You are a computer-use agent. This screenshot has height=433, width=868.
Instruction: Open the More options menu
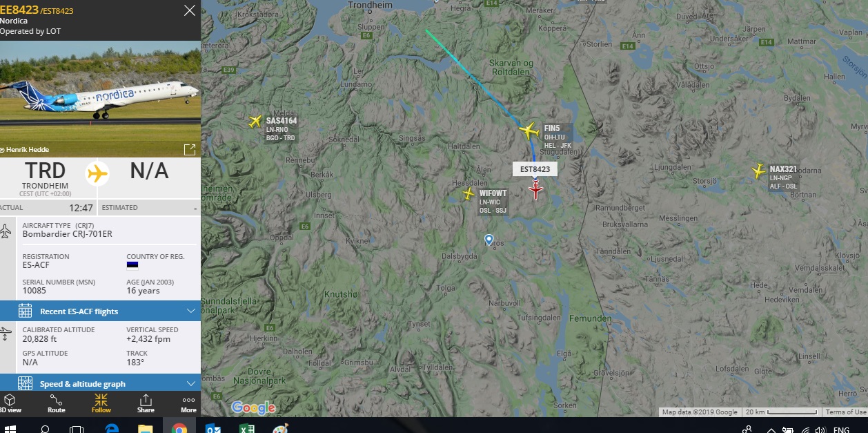(x=188, y=403)
